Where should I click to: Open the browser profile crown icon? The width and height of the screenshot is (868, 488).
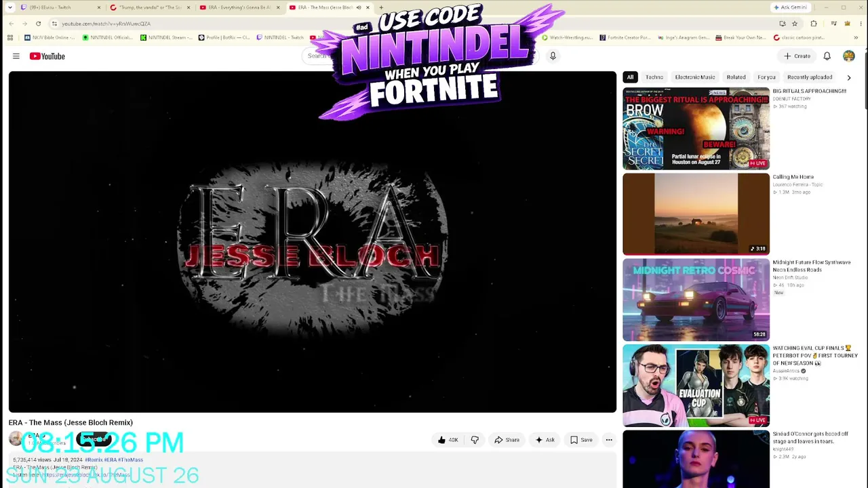click(x=847, y=24)
